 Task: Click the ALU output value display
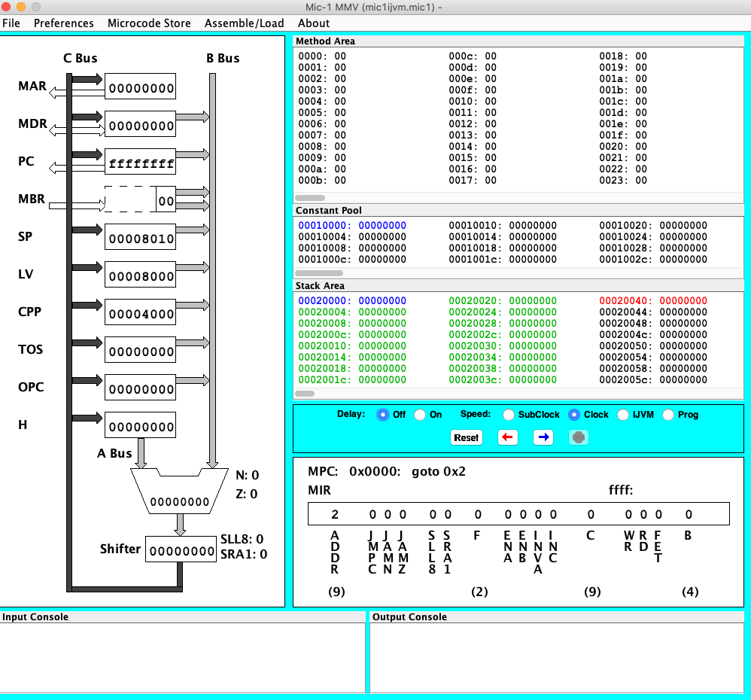pos(180,501)
